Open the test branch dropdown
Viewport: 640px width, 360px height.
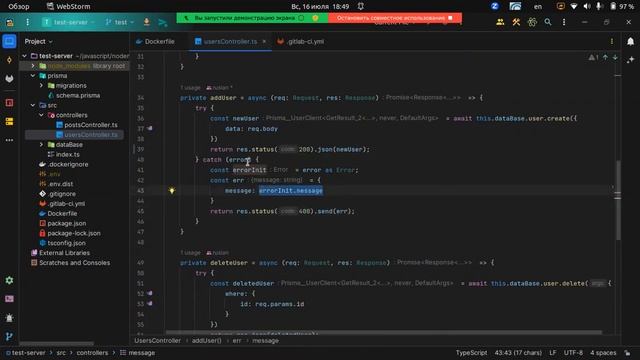[x=119, y=22]
